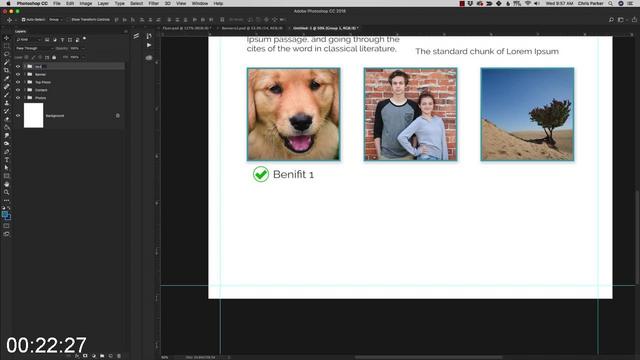This screenshot has width=640, height=360.
Task: Click the create new group folder icon
Action: [x=102, y=356]
